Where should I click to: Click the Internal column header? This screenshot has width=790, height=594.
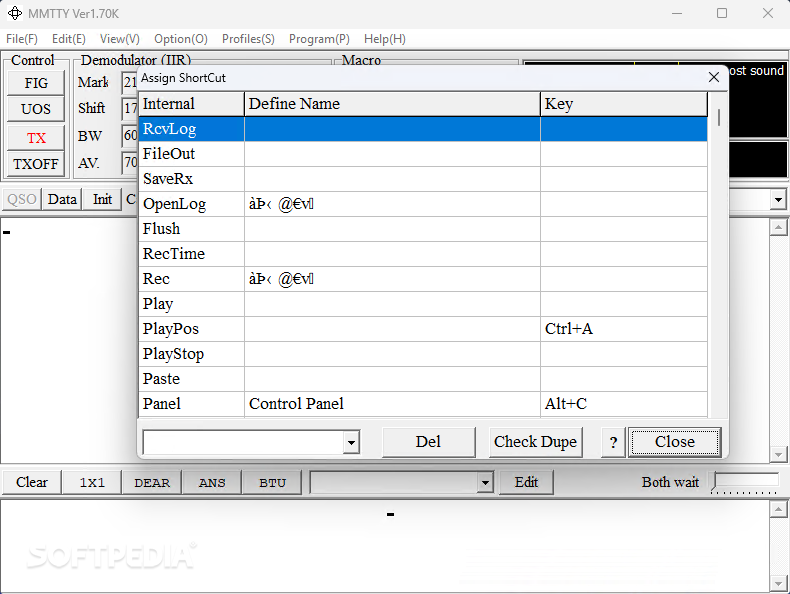click(191, 104)
